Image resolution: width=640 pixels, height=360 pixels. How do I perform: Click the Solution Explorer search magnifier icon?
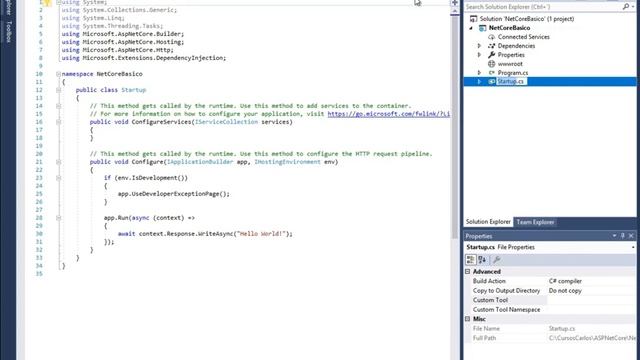click(626, 7)
